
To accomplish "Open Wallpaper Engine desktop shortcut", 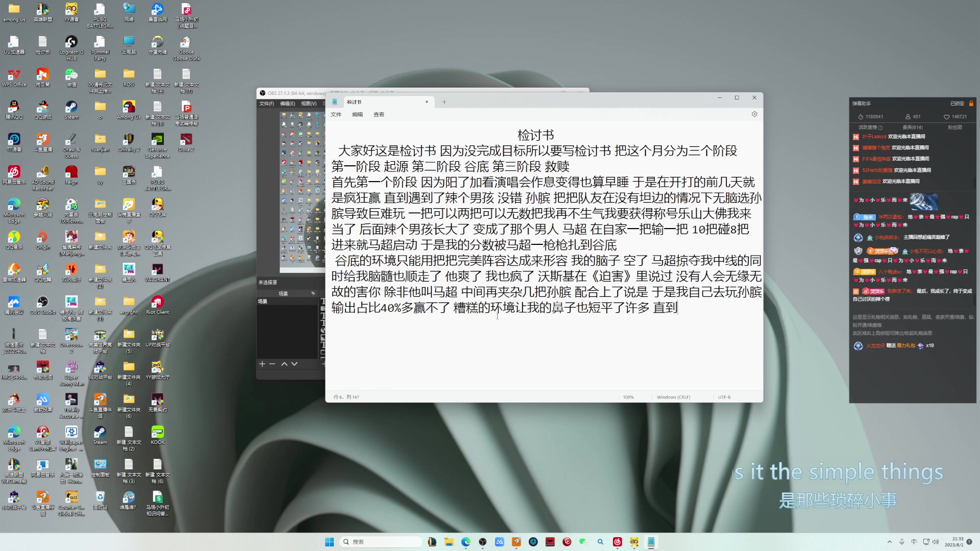I will pyautogui.click(x=71, y=438).
